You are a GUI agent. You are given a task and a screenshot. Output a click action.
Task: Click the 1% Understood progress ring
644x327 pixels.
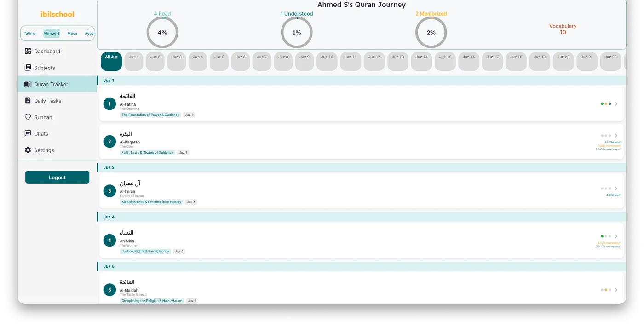pos(297,33)
